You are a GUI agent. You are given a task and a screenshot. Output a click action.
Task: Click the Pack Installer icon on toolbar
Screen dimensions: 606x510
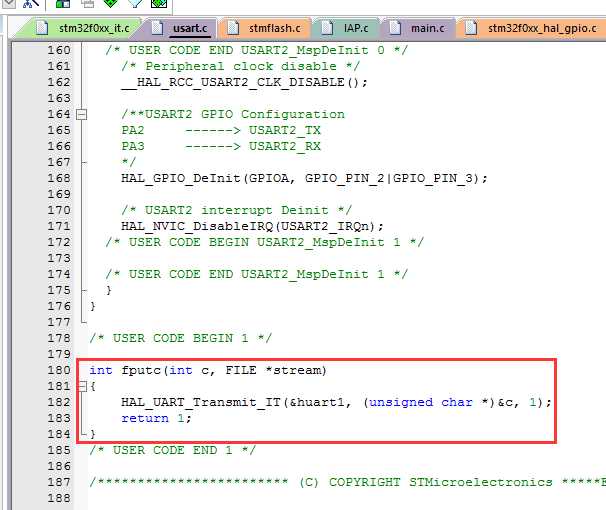pos(159,4)
